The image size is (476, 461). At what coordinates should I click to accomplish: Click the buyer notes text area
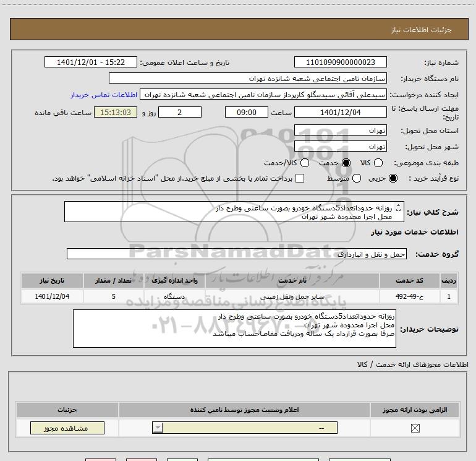[234, 329]
